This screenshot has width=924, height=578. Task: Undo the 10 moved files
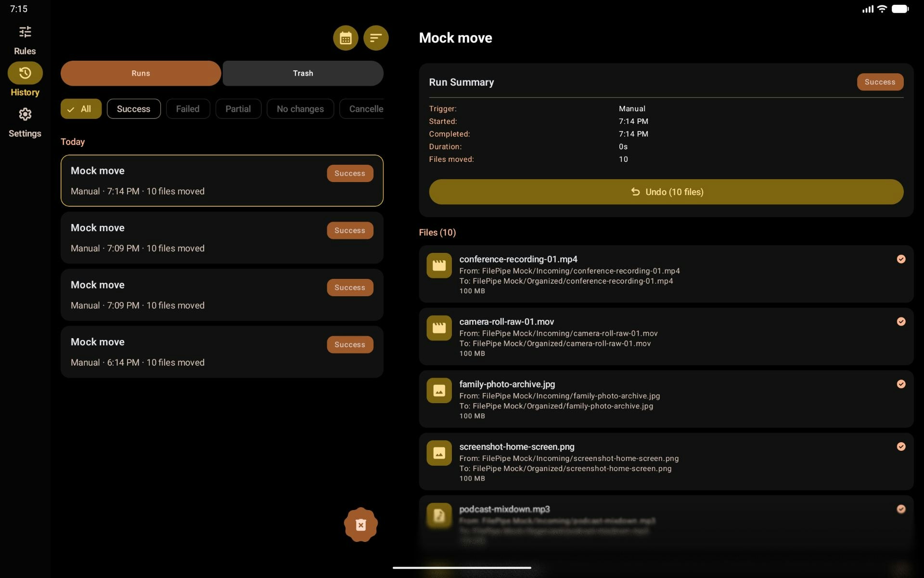point(666,192)
